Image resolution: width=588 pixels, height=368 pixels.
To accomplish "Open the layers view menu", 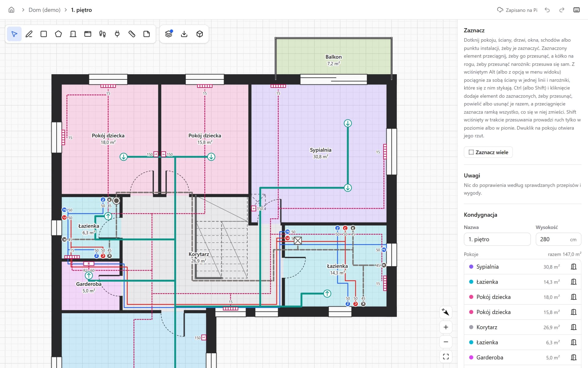I will coord(169,34).
